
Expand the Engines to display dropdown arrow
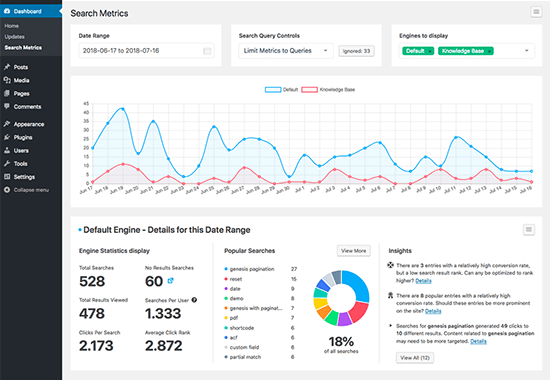[526, 51]
